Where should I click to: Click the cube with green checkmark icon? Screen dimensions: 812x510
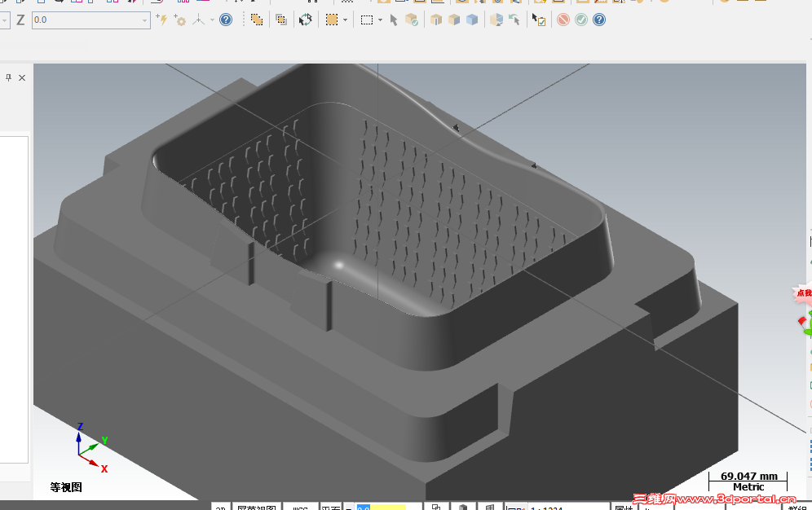412,20
